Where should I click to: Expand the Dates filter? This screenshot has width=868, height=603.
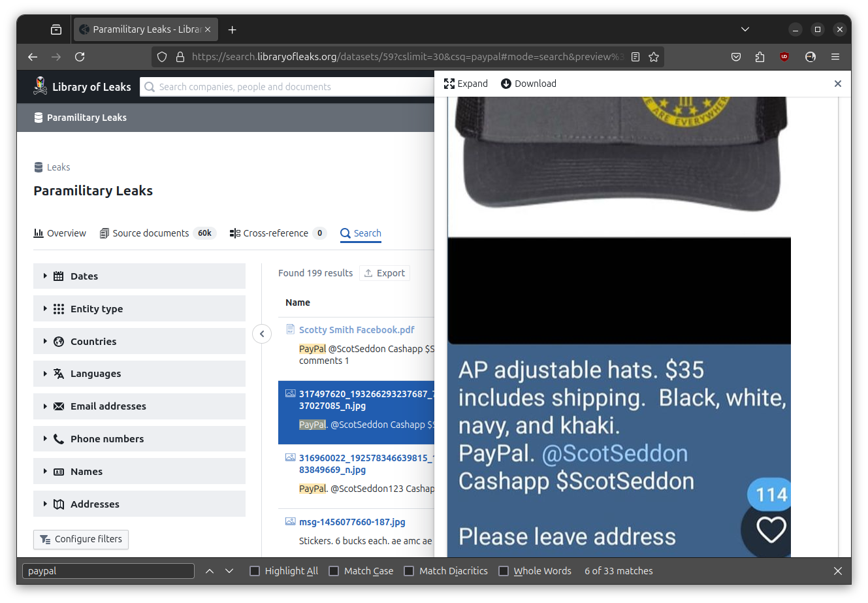(139, 276)
